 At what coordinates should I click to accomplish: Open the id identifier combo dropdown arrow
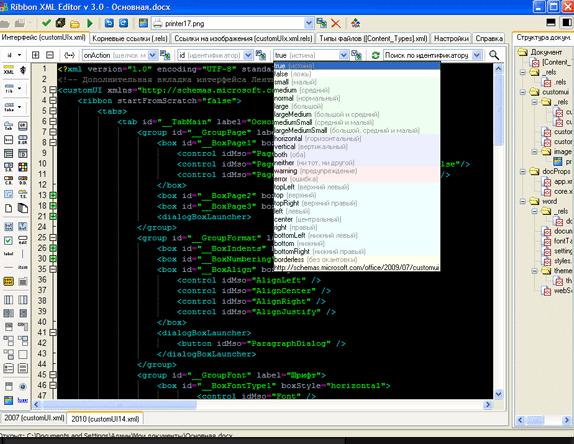pyautogui.click(x=248, y=55)
